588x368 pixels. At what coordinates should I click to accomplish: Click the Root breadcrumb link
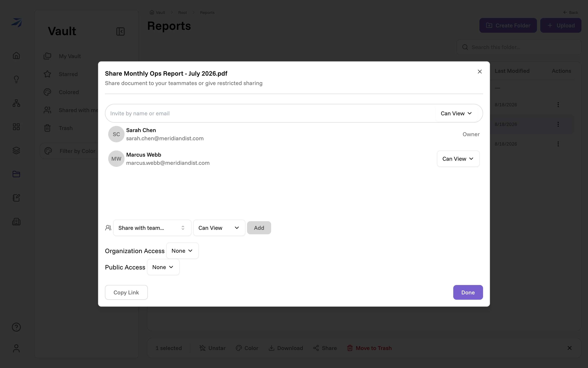[183, 12]
